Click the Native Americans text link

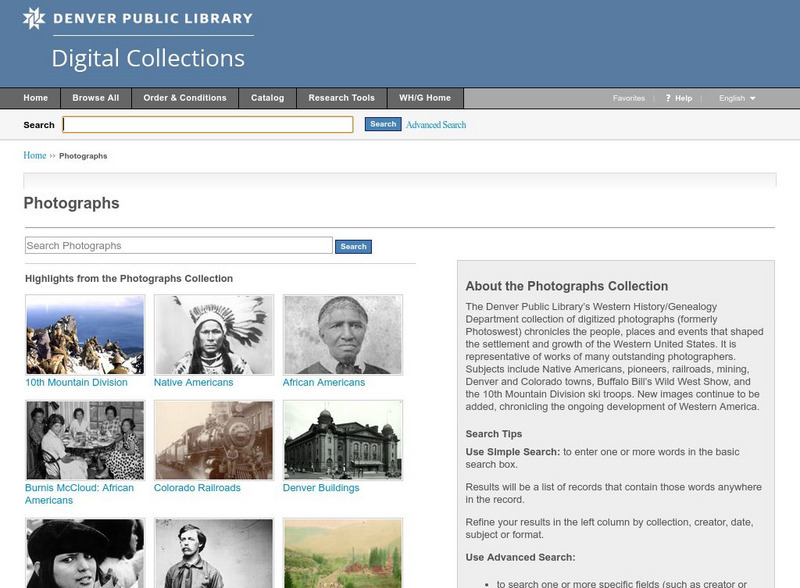click(193, 382)
